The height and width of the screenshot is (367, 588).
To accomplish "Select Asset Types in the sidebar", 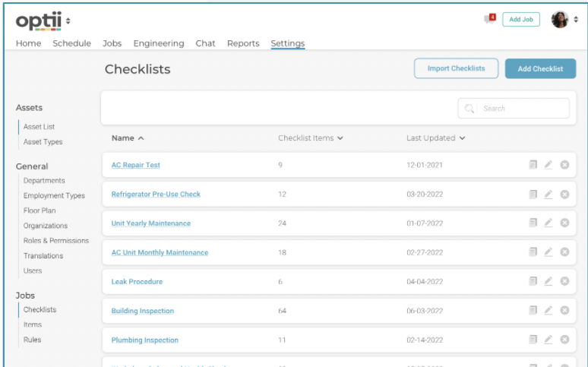I will [x=43, y=142].
